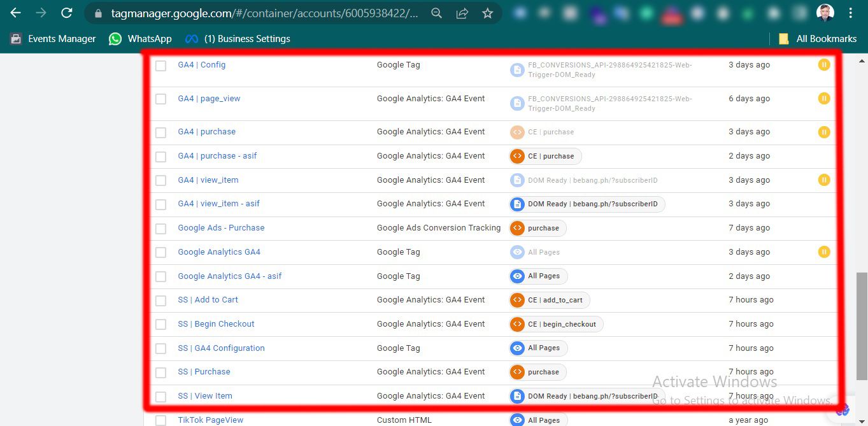Open WhatsApp bookmark
The width and height of the screenshot is (868, 426).
(140, 39)
